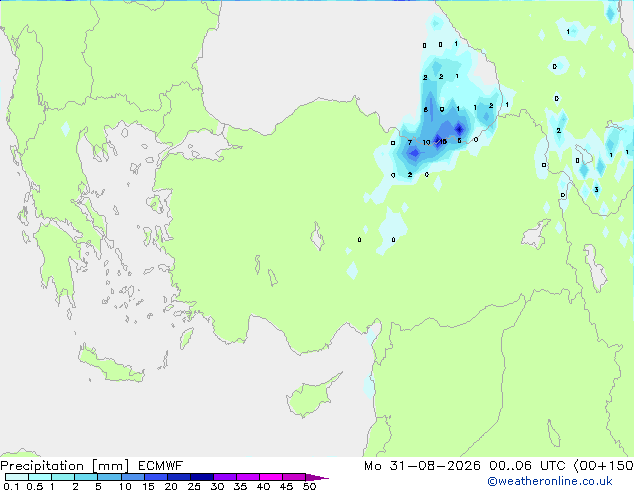Image resolution: width=634 pixels, height=490 pixels.
Task: Click the '45' legend scale label
Action: (286, 486)
